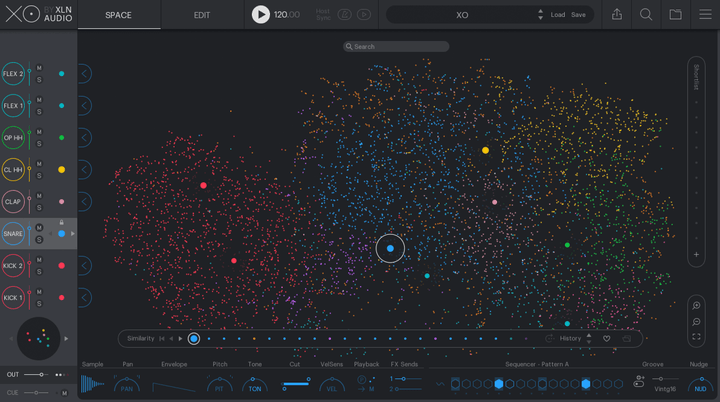Start playback with the play button
The width and height of the screenshot is (720, 402).
[260, 15]
